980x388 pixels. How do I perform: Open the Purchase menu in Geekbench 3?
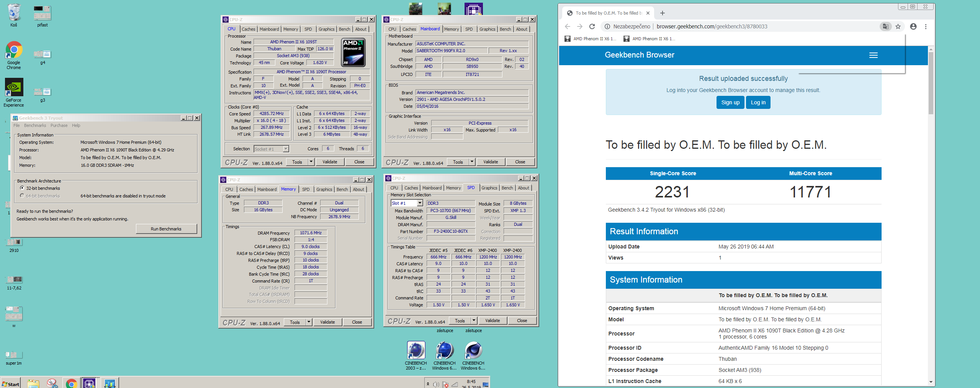(x=59, y=125)
